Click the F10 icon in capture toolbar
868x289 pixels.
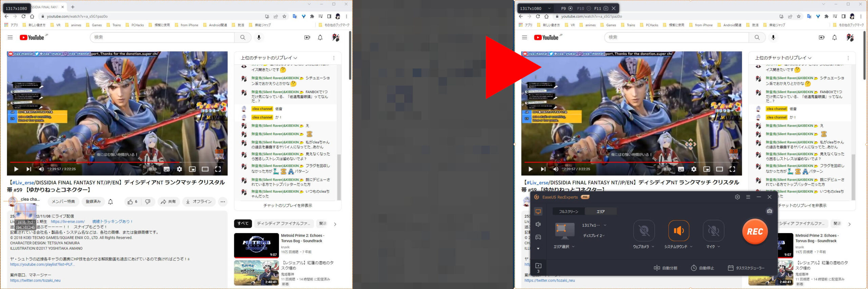588,8
